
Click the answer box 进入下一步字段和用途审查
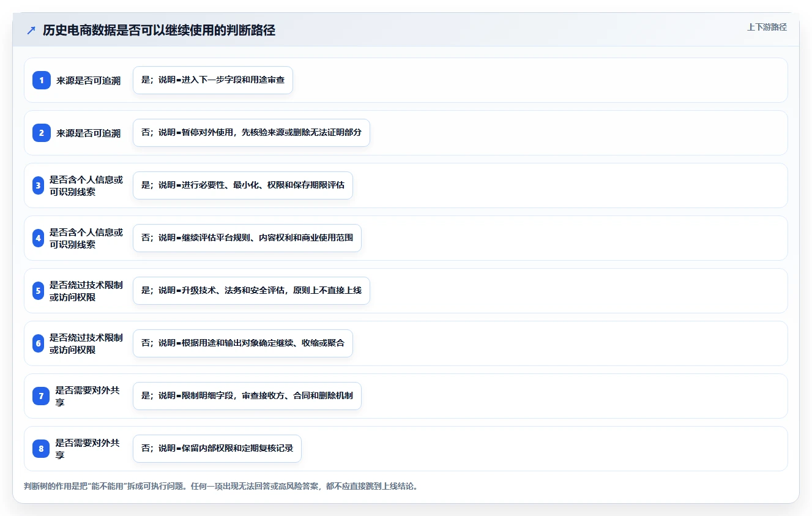point(213,80)
